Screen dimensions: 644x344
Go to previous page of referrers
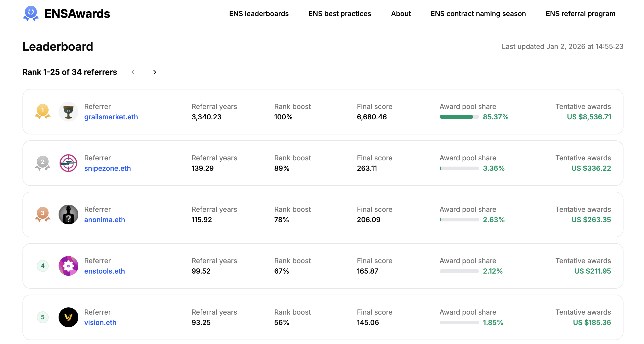pos(133,72)
